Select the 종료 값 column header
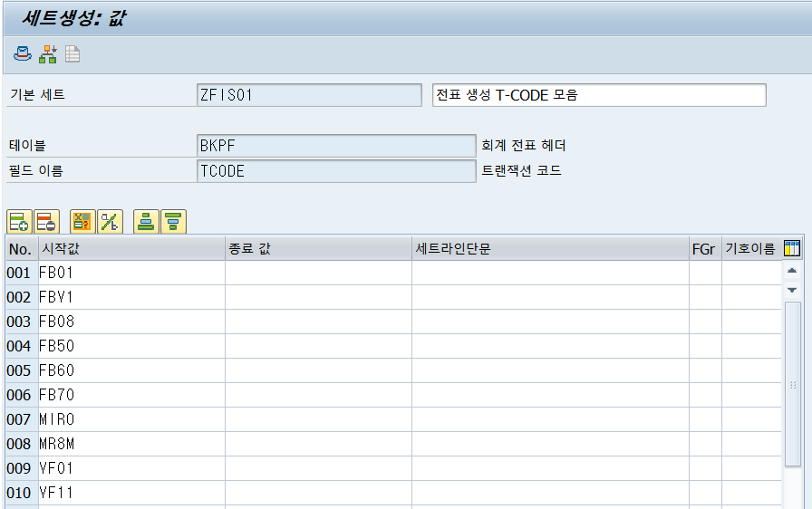The image size is (812, 509). 318,249
